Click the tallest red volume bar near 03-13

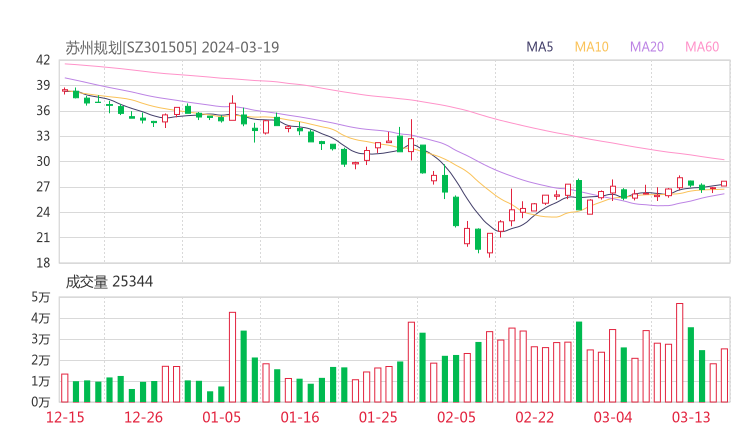point(680,352)
